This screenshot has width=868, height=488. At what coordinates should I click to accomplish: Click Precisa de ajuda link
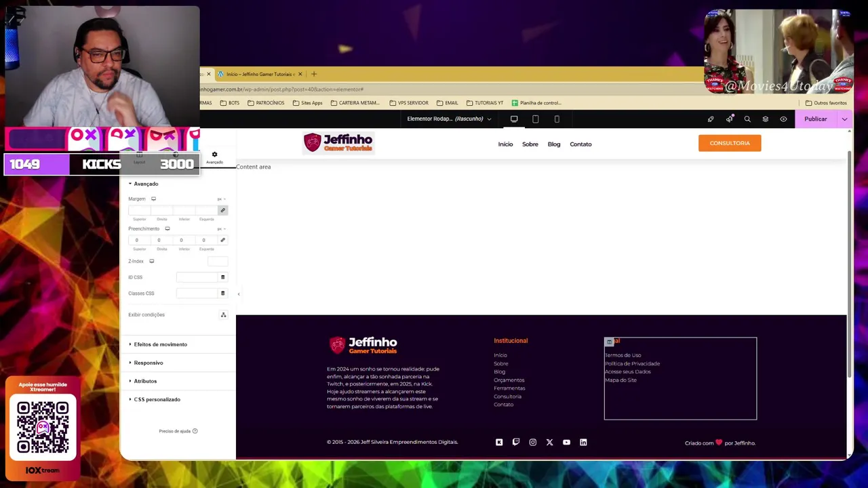coord(178,431)
